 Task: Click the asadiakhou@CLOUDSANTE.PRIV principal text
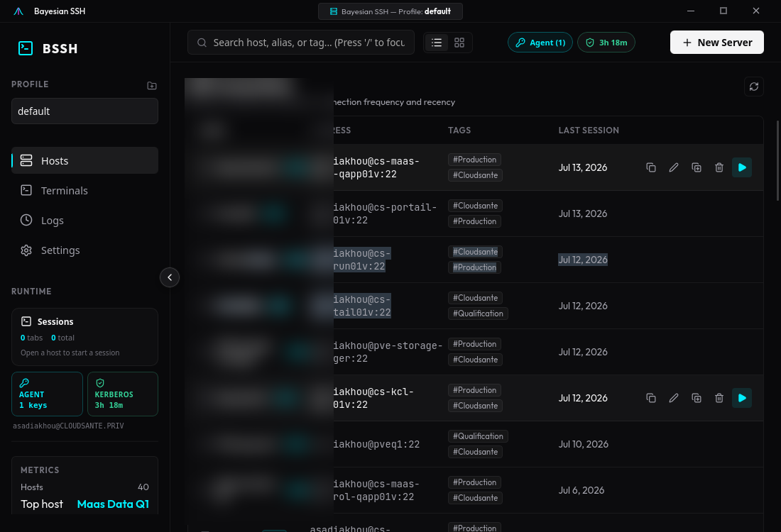[68, 426]
